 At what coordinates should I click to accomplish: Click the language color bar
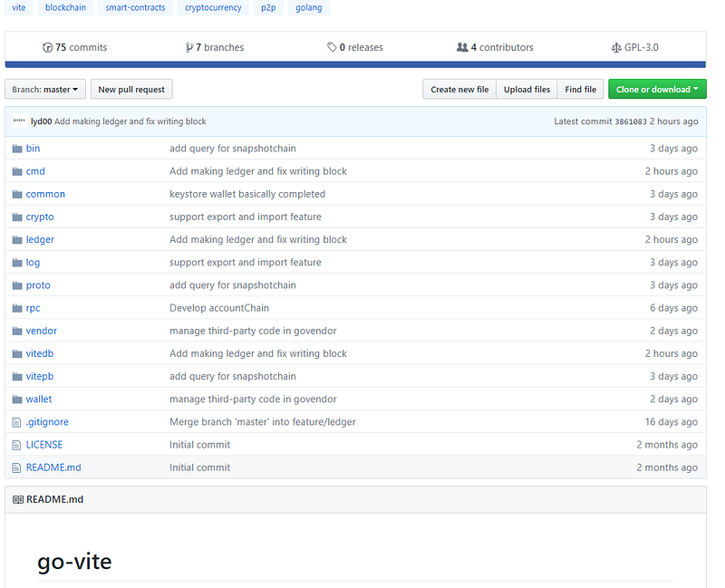pyautogui.click(x=355, y=64)
